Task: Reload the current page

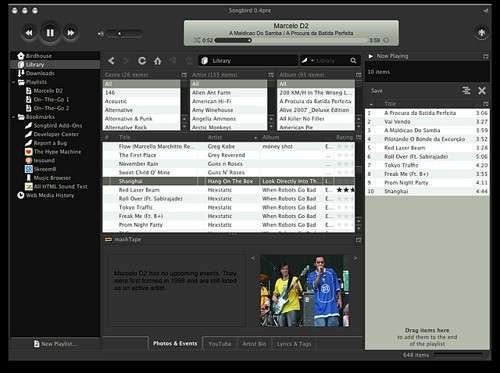Action: point(142,61)
